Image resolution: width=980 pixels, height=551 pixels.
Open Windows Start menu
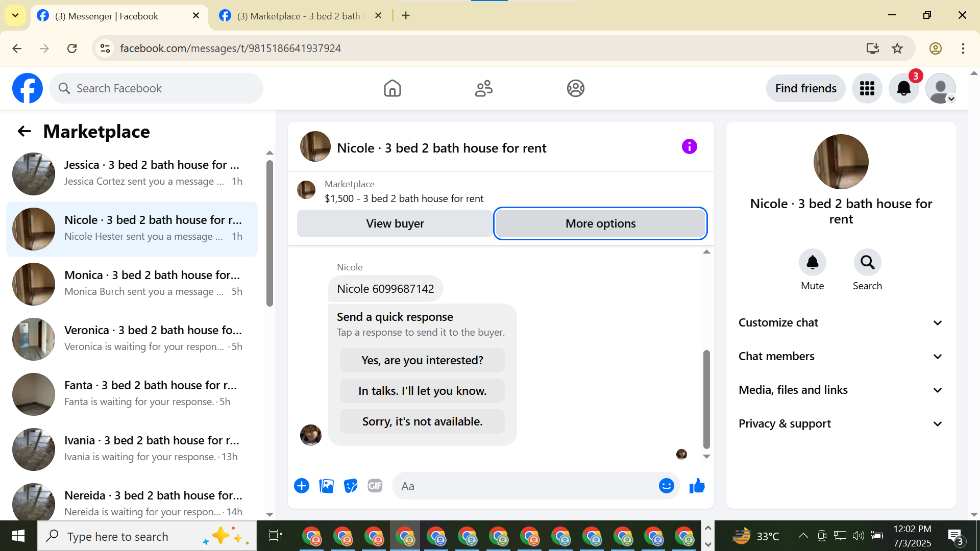18,536
